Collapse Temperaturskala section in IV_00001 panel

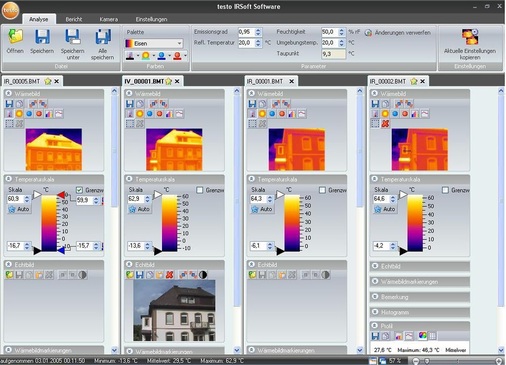click(x=129, y=179)
